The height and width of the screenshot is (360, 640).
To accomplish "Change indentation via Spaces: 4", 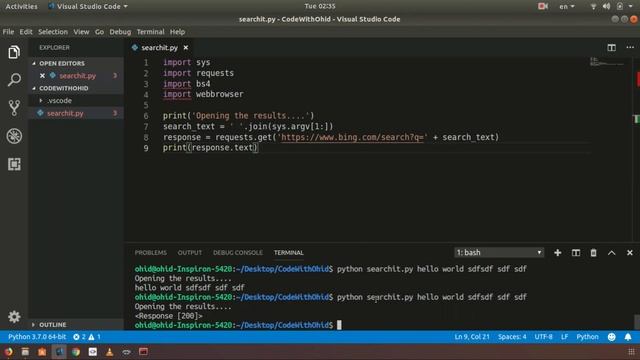I will pos(512,337).
